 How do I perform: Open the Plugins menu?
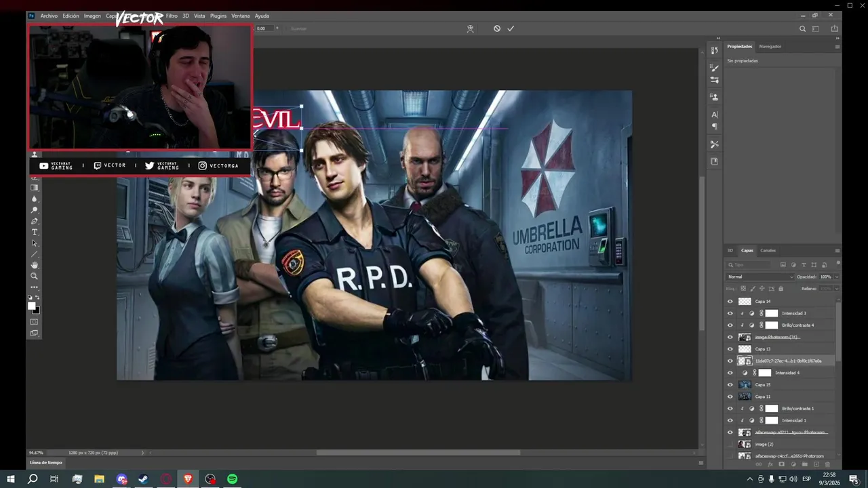pyautogui.click(x=218, y=16)
